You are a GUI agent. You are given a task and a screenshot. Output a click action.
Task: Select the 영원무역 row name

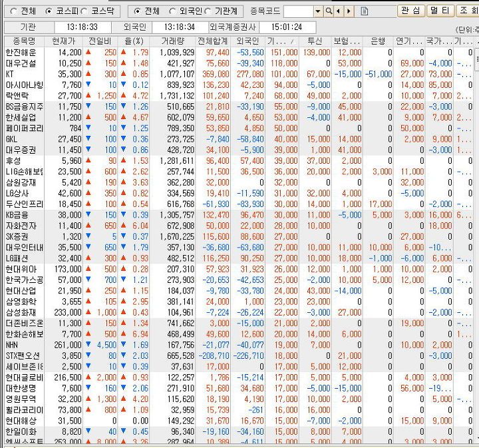pos(21,399)
